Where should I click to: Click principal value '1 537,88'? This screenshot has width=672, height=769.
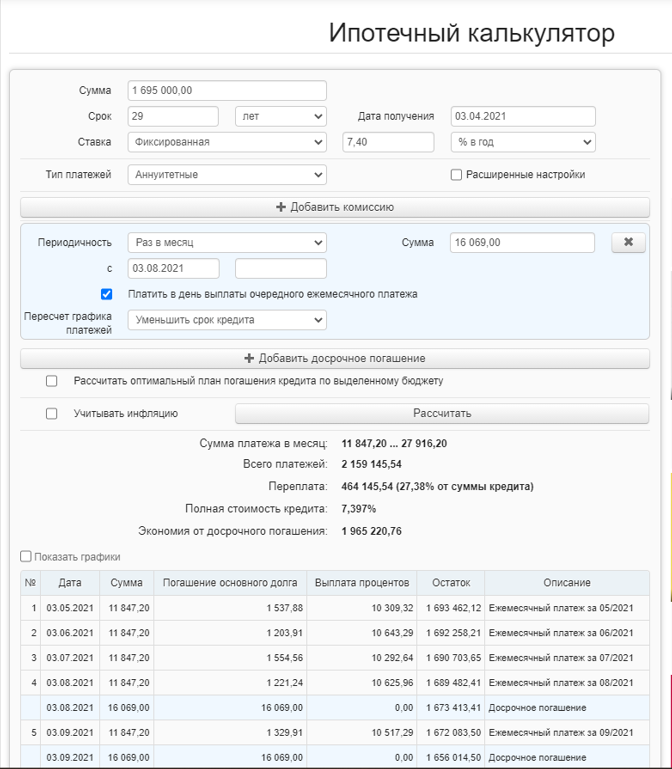click(284, 608)
